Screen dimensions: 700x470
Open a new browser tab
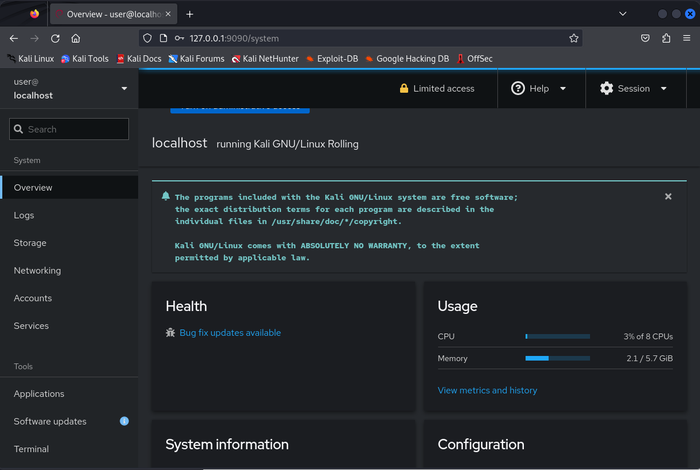[190, 14]
